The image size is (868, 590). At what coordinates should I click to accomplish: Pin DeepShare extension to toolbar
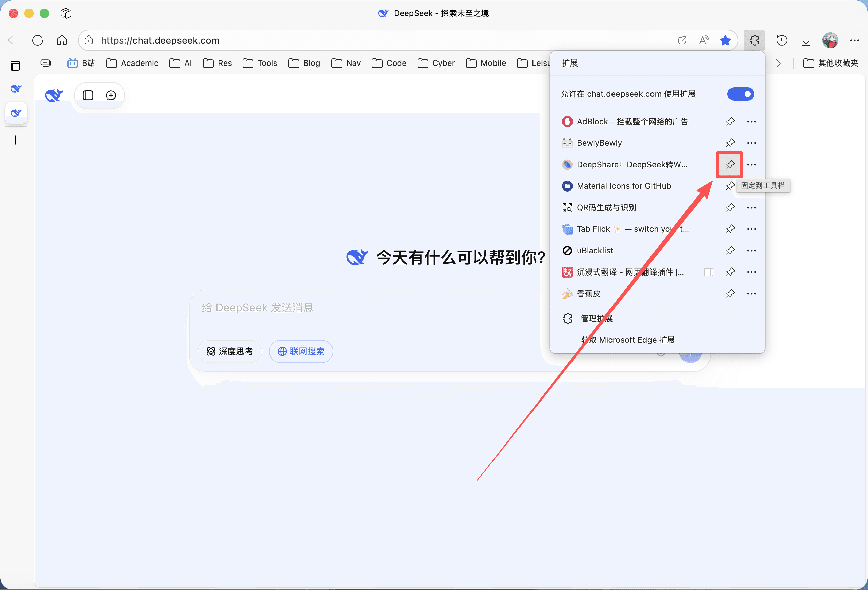click(x=730, y=165)
